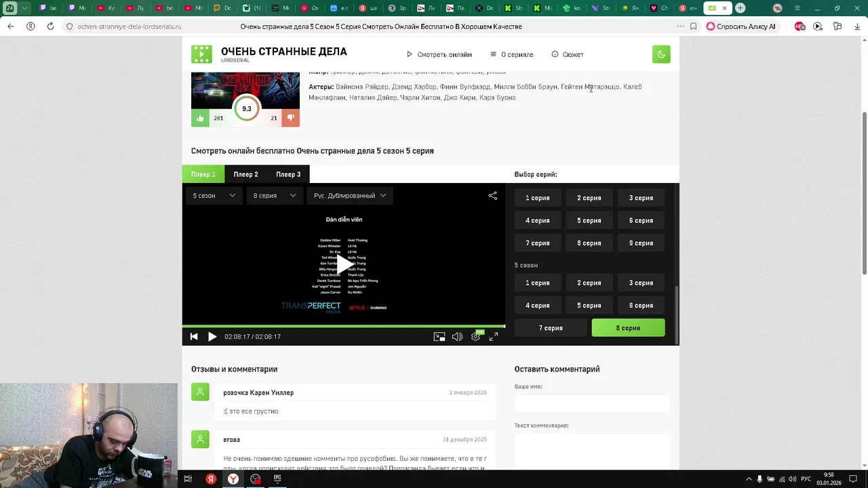The height and width of the screenshot is (488, 868).
Task: Switch to Плеер 2 tab
Action: [245, 174]
